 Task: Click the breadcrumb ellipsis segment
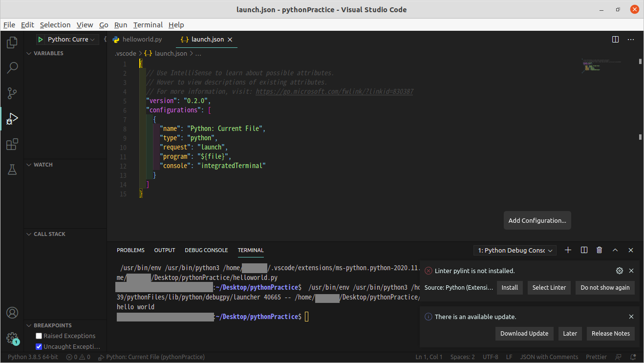click(198, 54)
